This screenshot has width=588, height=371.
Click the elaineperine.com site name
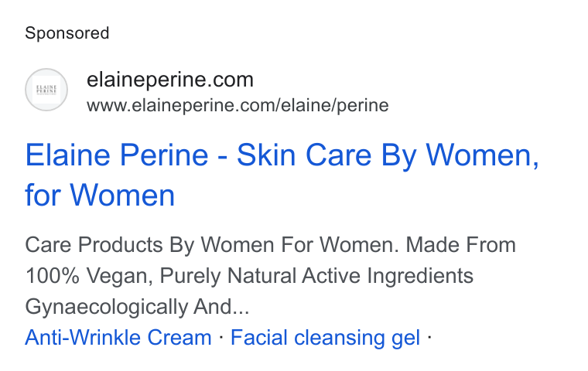(170, 80)
